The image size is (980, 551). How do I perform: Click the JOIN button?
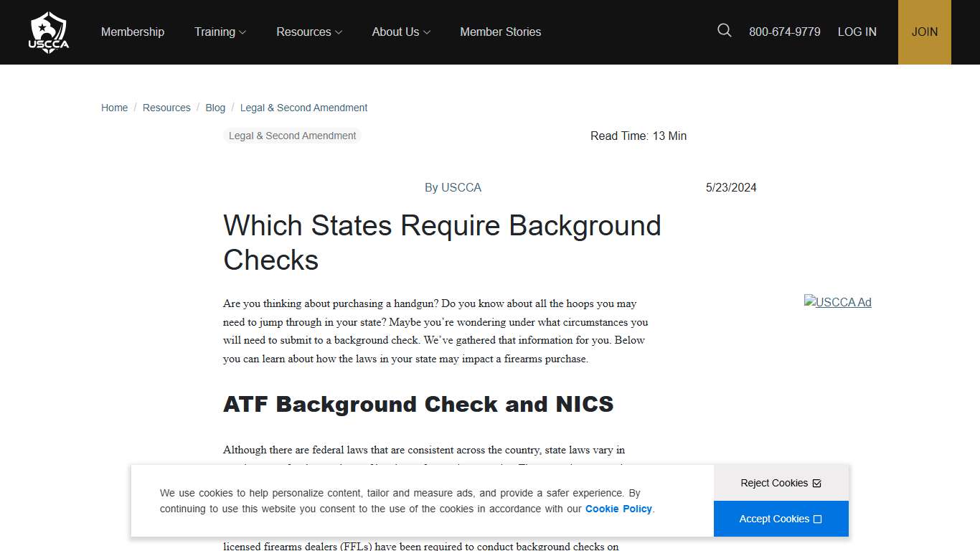coord(924,32)
